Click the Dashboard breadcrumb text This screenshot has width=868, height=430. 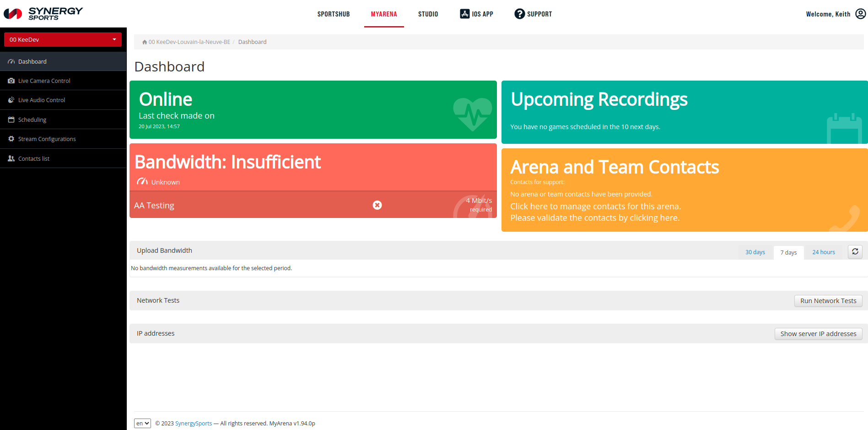252,42
